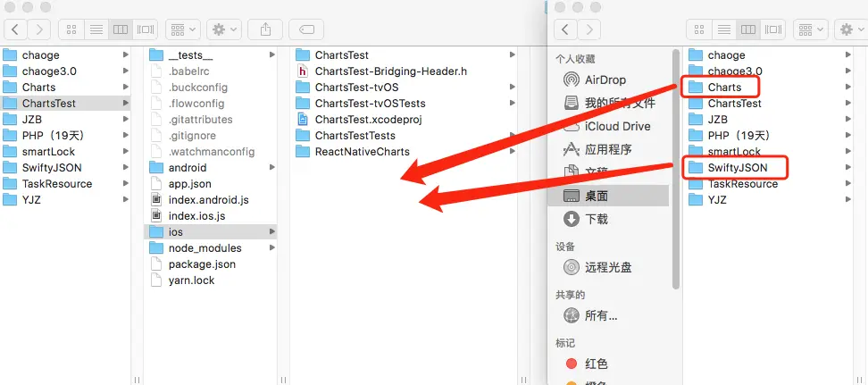Viewport: 868px width, 385px height.
Task: Open the arrange-by dropdown in left window
Action: [183, 29]
